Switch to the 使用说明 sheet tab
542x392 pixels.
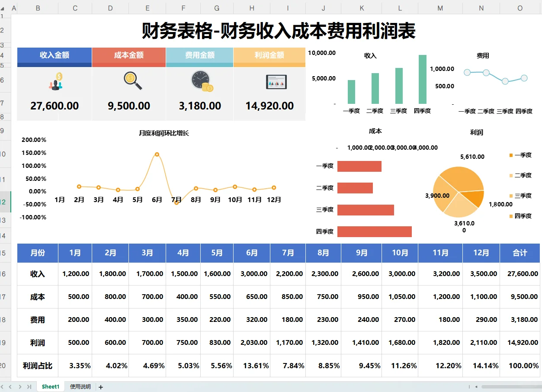pyautogui.click(x=80, y=386)
